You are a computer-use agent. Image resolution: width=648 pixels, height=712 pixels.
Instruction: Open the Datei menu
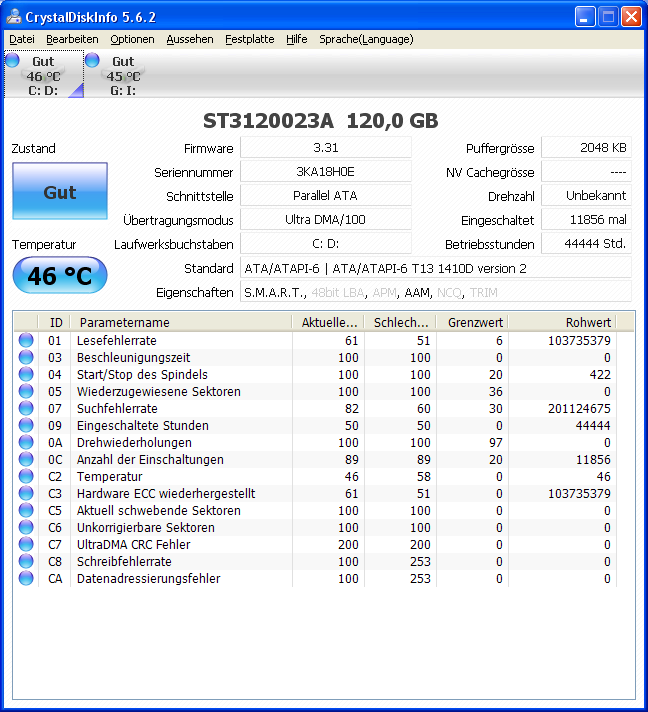(x=22, y=40)
